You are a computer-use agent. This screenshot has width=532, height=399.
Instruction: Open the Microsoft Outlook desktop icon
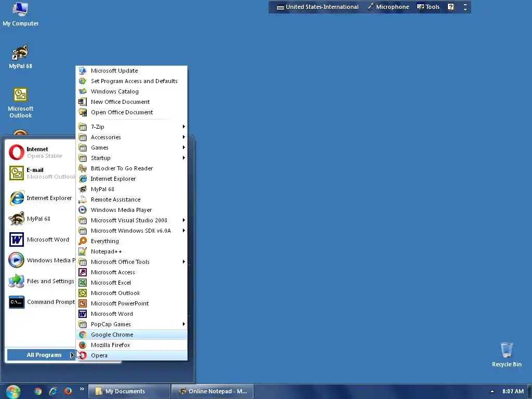tap(20, 103)
